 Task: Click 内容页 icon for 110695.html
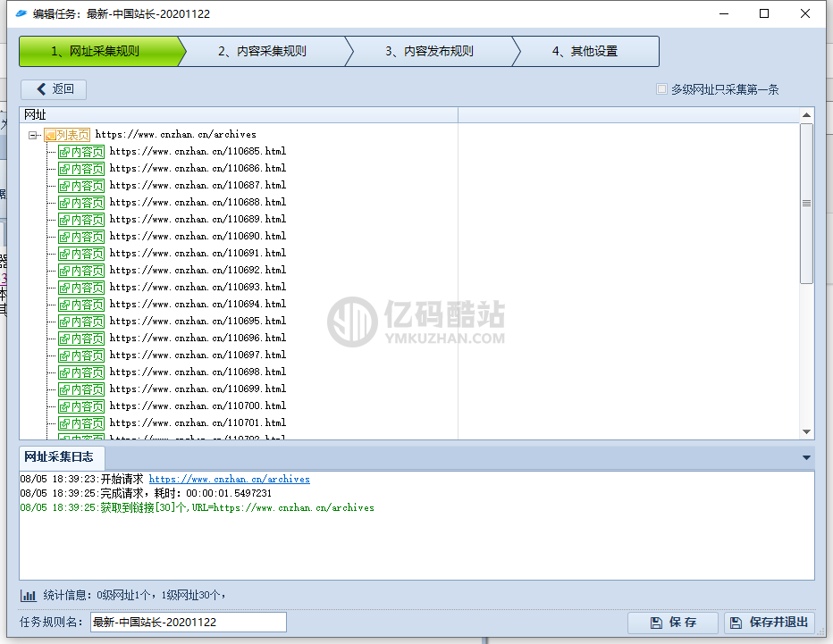coord(81,322)
